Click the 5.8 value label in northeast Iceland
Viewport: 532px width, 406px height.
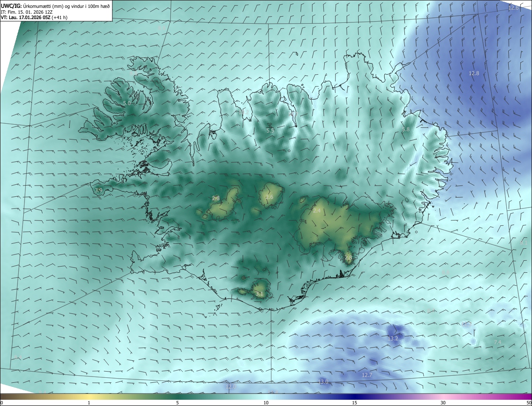point(406,130)
